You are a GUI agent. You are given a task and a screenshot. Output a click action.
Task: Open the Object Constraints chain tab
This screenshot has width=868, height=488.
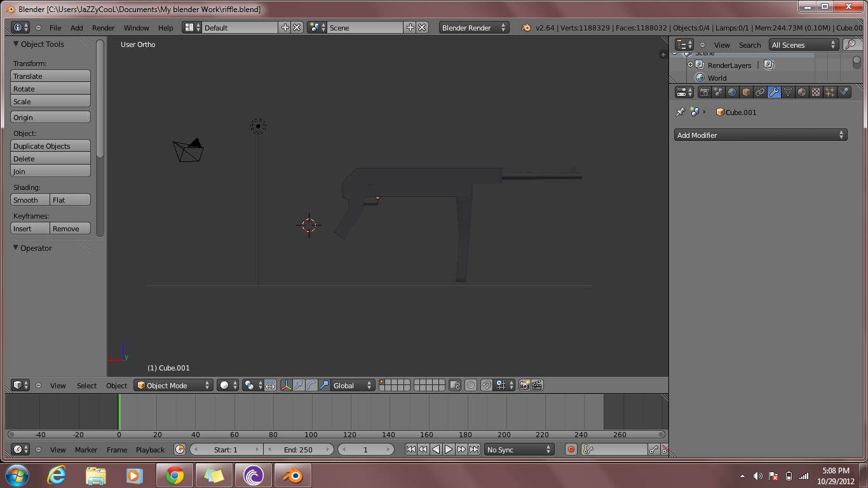point(760,92)
